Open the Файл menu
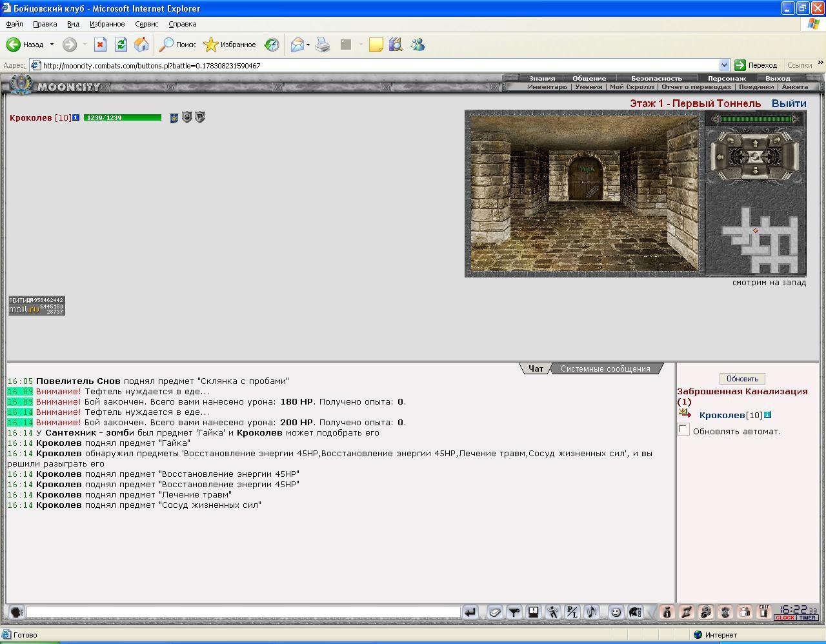 [x=14, y=24]
